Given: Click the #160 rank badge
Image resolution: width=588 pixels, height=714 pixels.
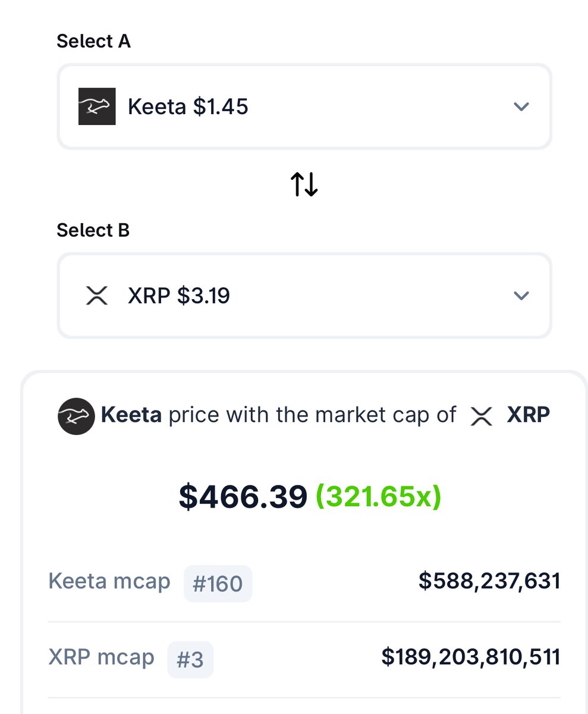Looking at the screenshot, I should (218, 584).
